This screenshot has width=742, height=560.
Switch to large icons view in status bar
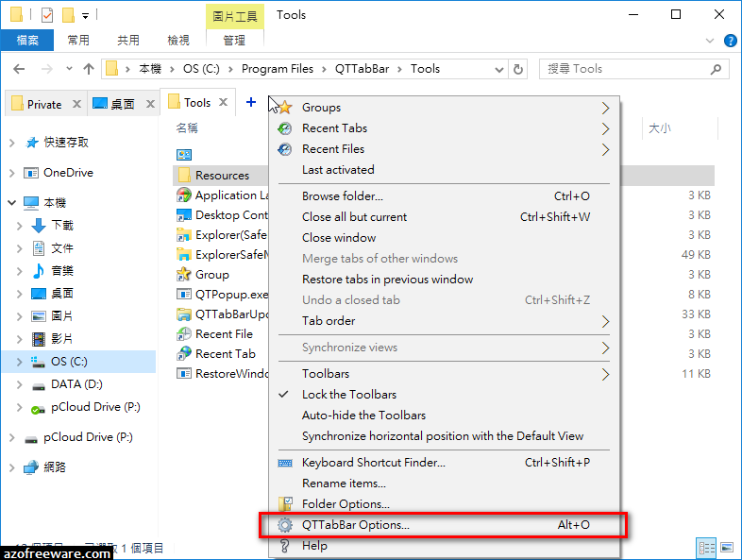point(726,548)
